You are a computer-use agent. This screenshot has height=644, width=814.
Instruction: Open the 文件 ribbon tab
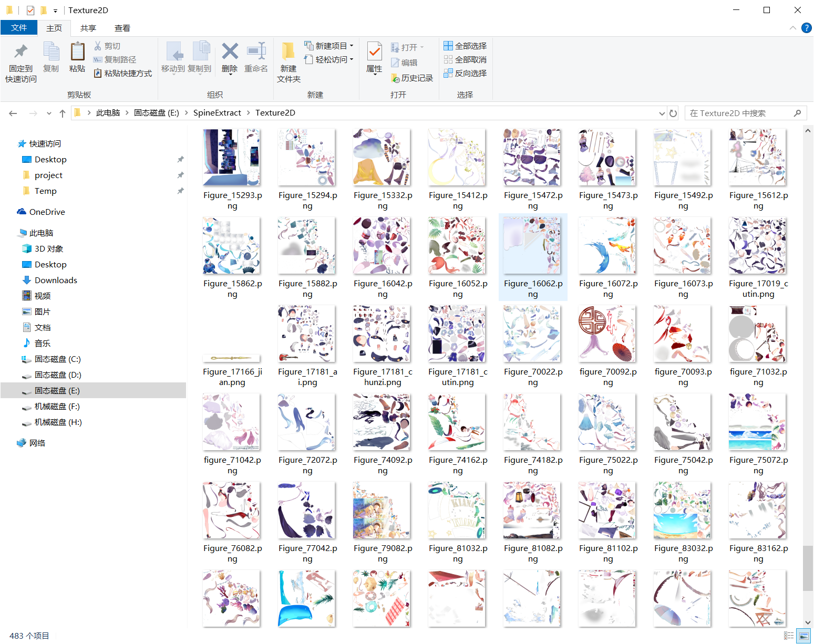[19, 28]
